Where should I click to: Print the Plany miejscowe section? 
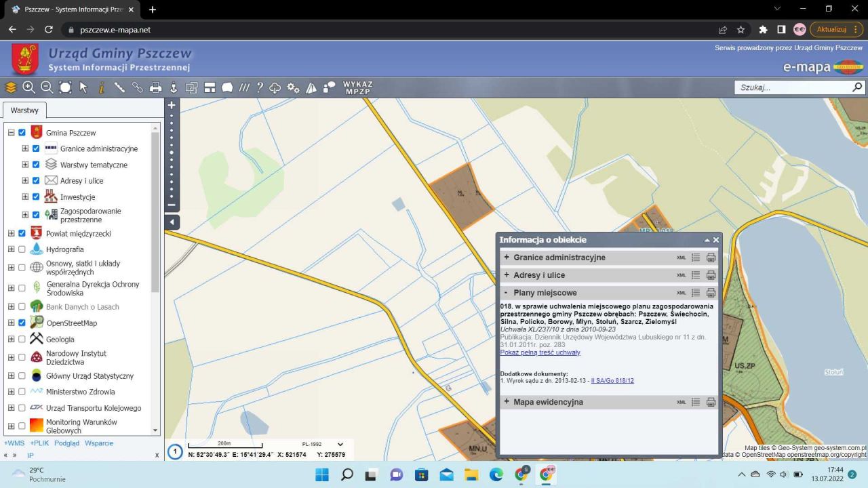point(711,293)
